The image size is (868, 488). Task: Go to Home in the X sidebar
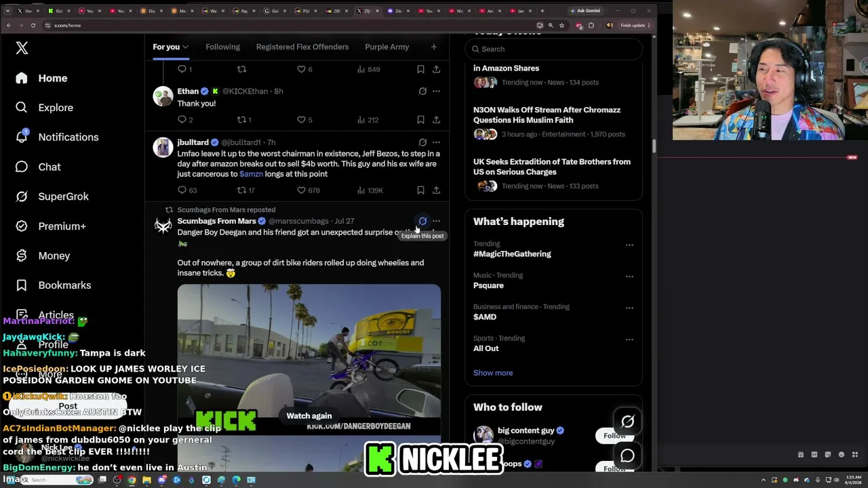pyautogui.click(x=42, y=78)
